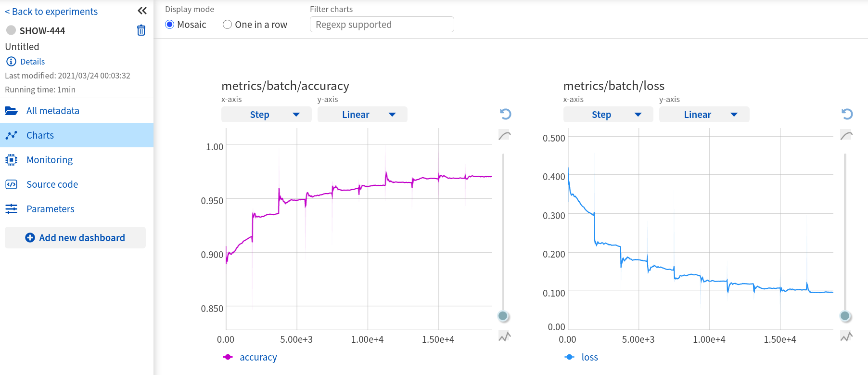Reset zoom on the loss chart
This screenshot has height=375, width=868.
[x=847, y=114]
